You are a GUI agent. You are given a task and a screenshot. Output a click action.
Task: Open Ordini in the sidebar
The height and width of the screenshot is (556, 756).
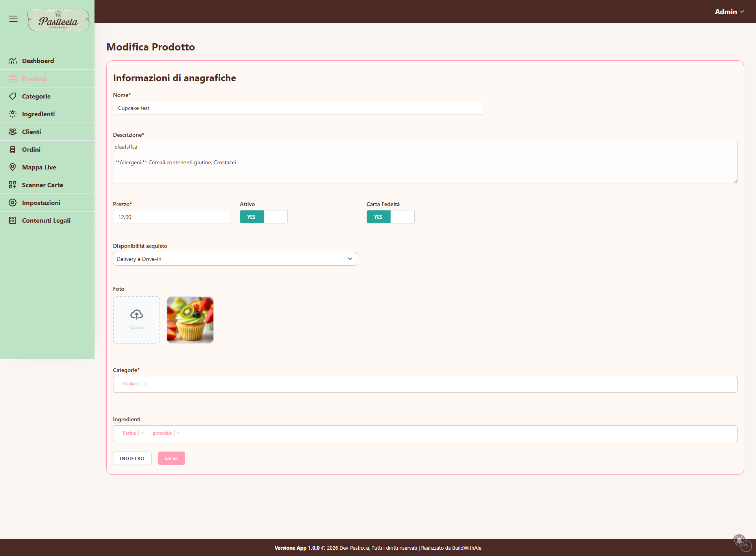click(47, 149)
